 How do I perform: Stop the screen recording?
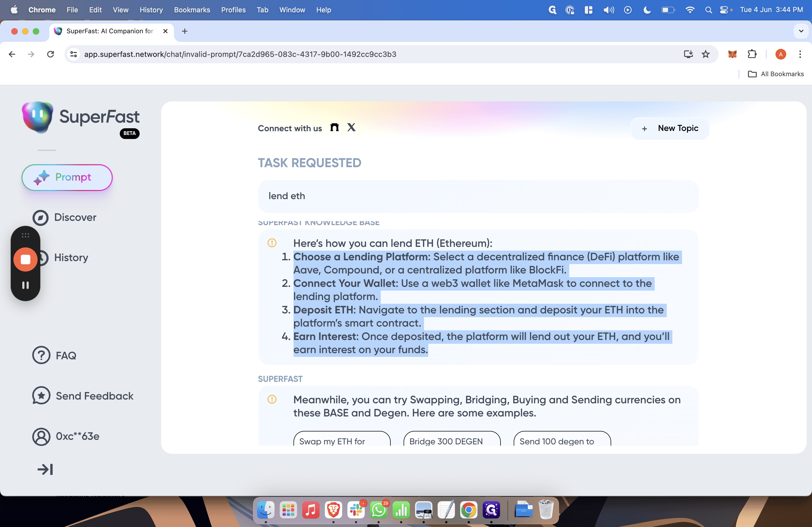point(25,260)
